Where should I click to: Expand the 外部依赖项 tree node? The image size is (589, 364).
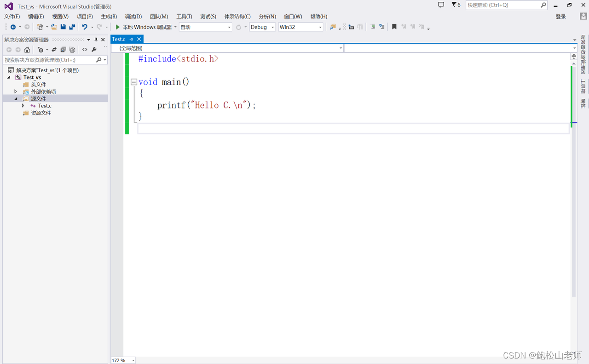click(x=15, y=91)
